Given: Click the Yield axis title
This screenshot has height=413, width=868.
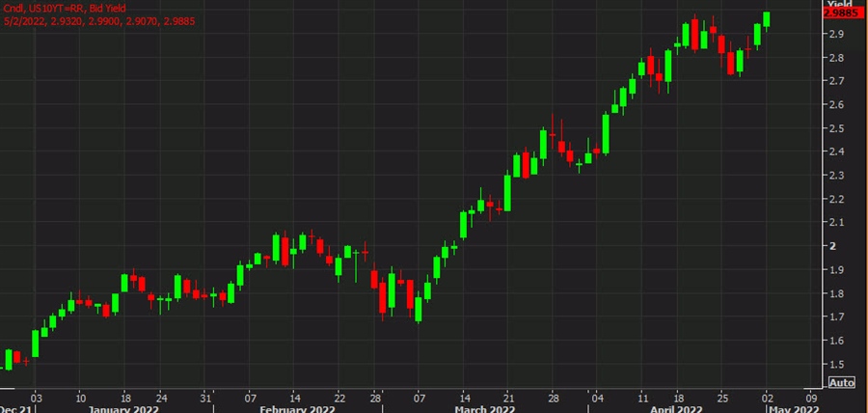Looking at the screenshot, I should click(839, 5).
